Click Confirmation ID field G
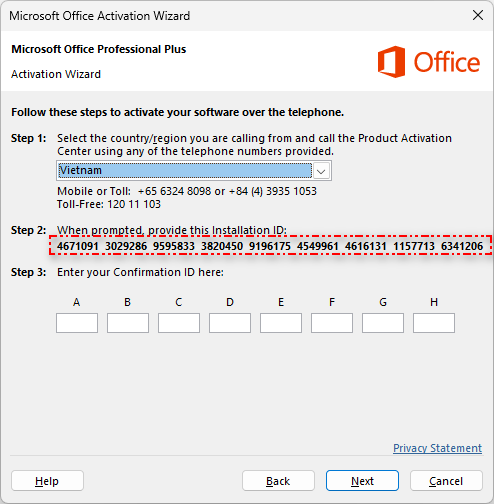The width and height of the screenshot is (494, 504). click(x=383, y=323)
